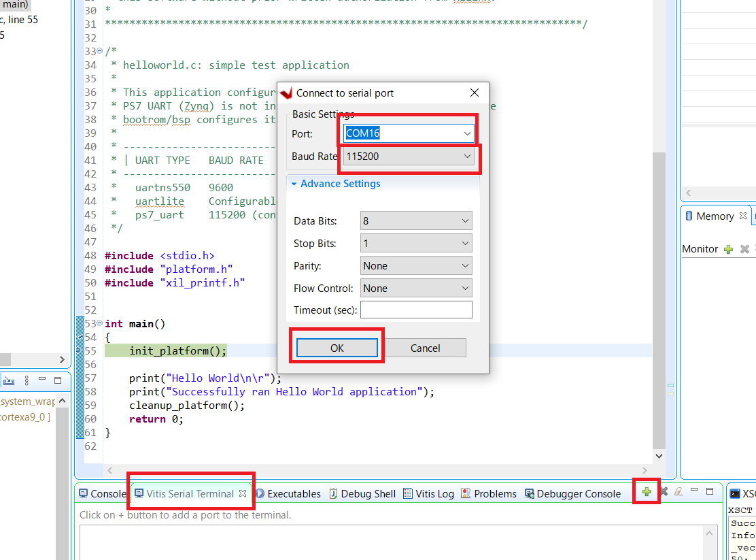Open the left panel view menu dots icon
The image size is (756, 560).
point(27,380)
